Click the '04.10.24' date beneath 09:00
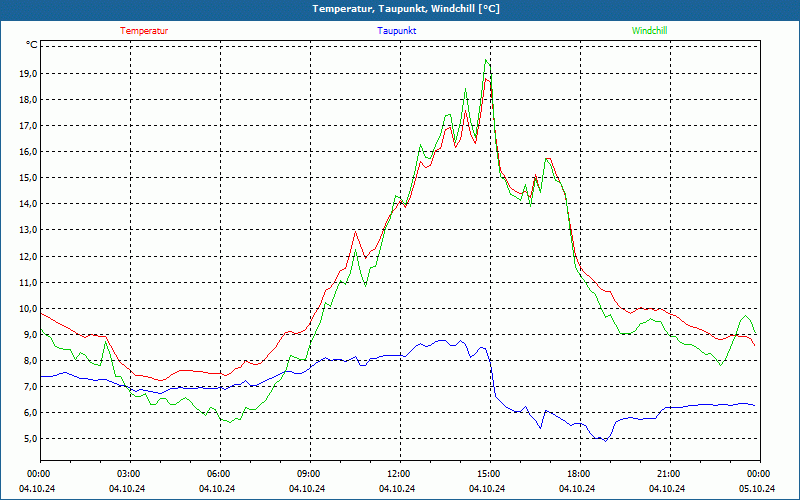This screenshot has width=800, height=500. tap(307, 488)
